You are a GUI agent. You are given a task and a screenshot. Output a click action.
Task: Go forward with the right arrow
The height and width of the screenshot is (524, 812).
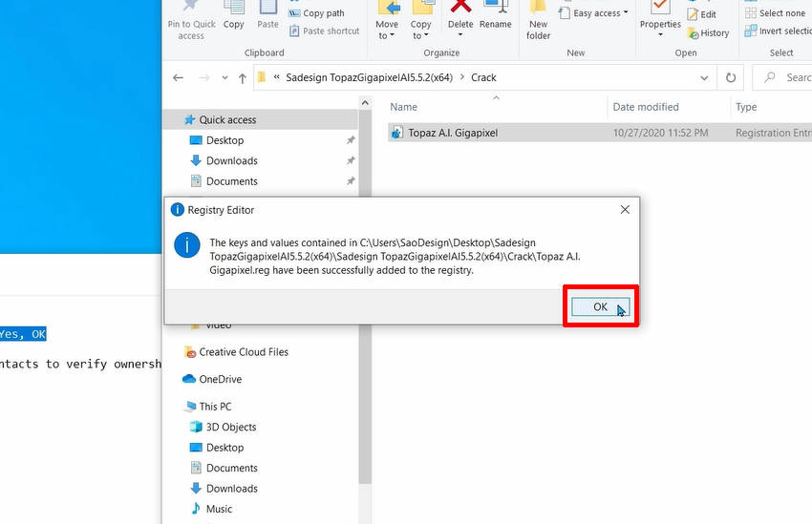[x=204, y=77]
